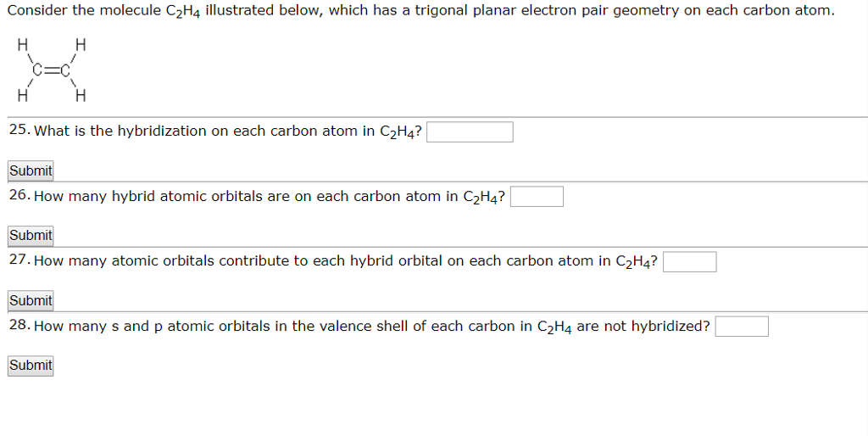The height and width of the screenshot is (436, 868).
Task: Click the C=C double bond in the diagram
Action: point(52,70)
